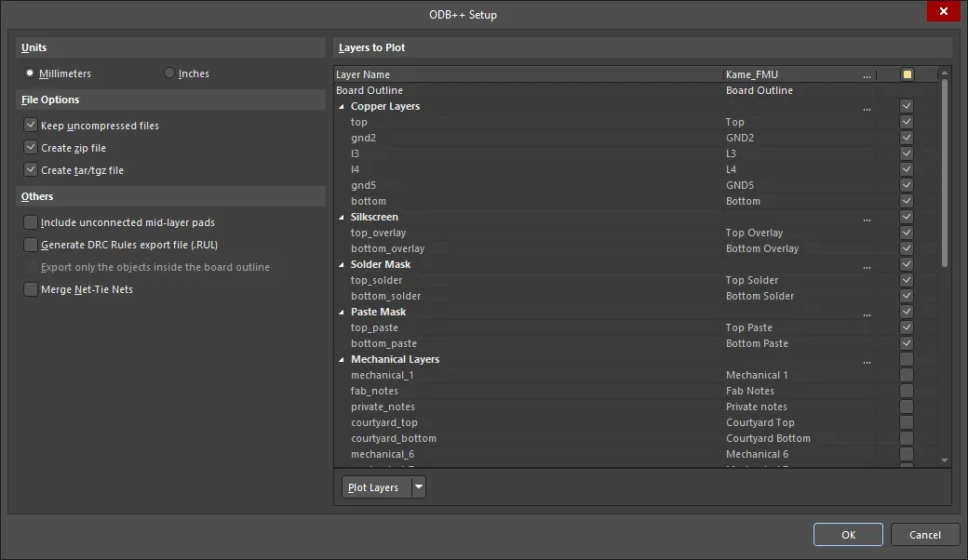The width and height of the screenshot is (968, 560).
Task: Uncheck the bottom_paste plot checkbox
Action: [907, 343]
